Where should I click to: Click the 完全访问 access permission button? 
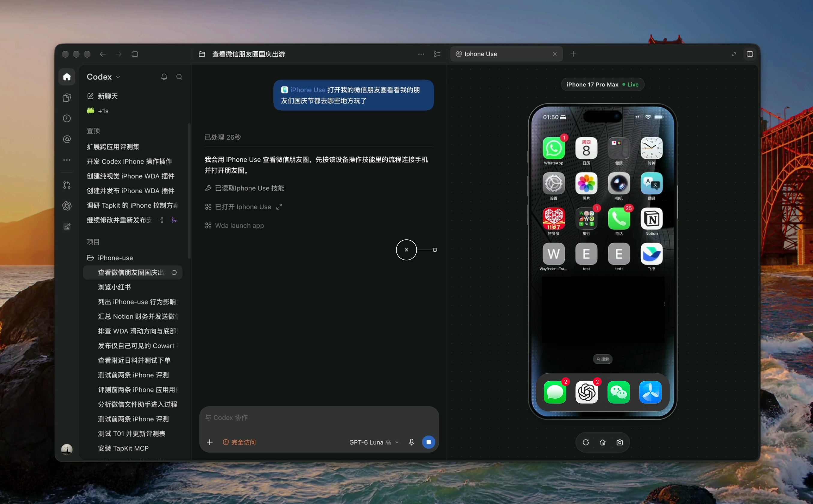pos(239,442)
